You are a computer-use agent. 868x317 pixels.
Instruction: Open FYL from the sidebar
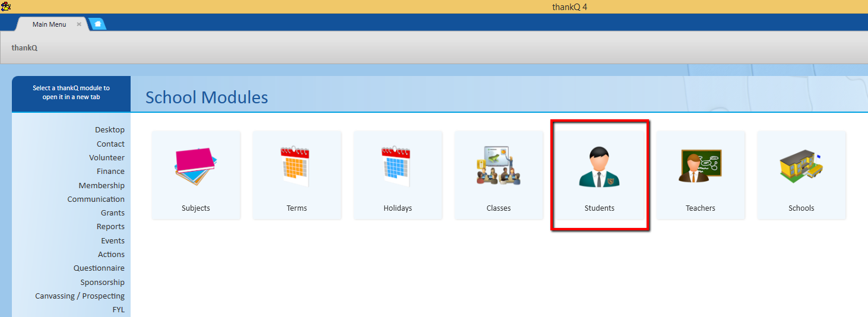pos(119,309)
